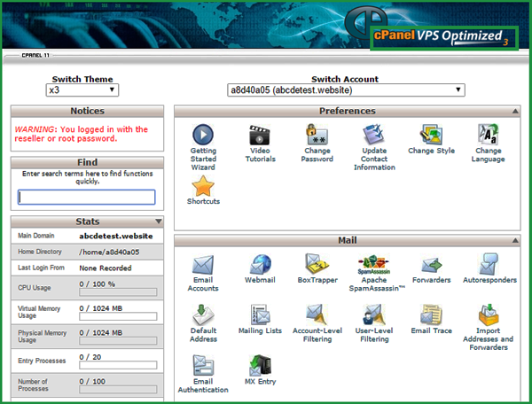The width and height of the screenshot is (532, 404).
Task: Click the Forwarders text link
Action: [431, 280]
